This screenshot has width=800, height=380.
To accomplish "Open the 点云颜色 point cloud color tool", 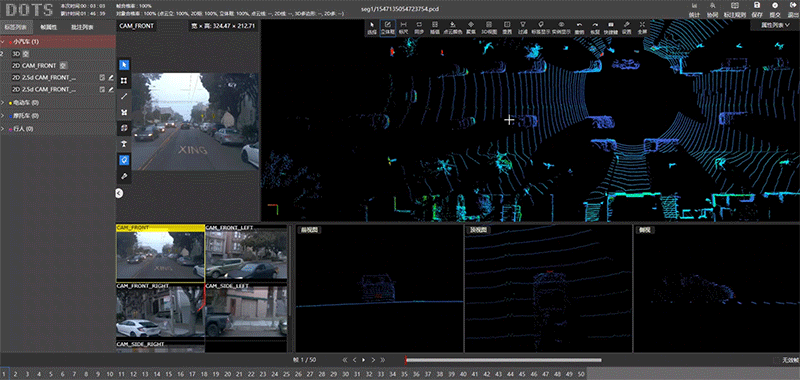I will tap(452, 28).
